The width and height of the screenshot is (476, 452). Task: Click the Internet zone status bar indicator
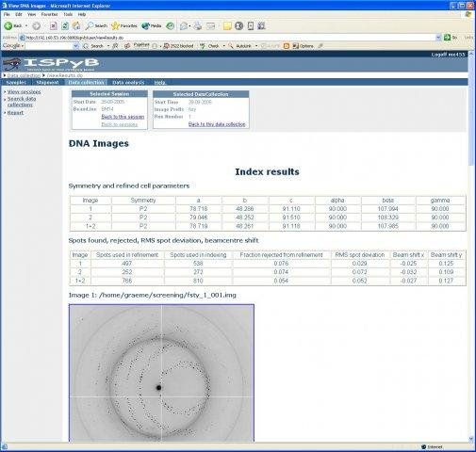(432, 446)
